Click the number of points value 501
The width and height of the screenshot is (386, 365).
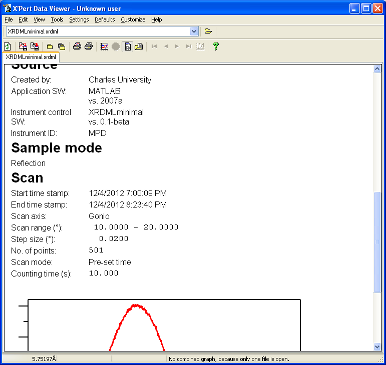[96, 250]
